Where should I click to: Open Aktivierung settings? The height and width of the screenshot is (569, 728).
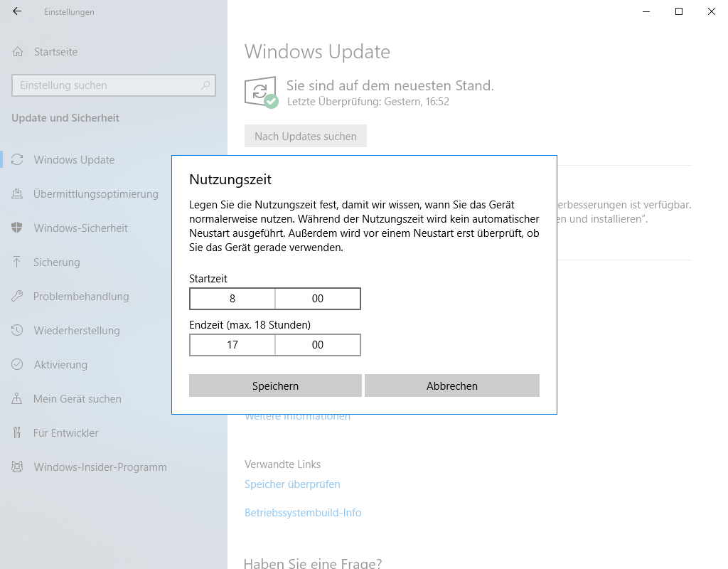61,365
